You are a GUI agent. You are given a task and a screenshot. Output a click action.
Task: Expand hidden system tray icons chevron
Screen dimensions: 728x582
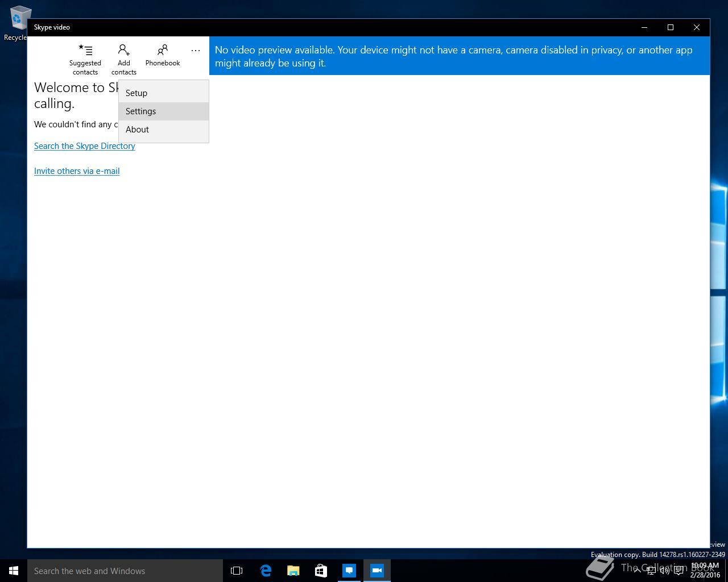coord(637,571)
